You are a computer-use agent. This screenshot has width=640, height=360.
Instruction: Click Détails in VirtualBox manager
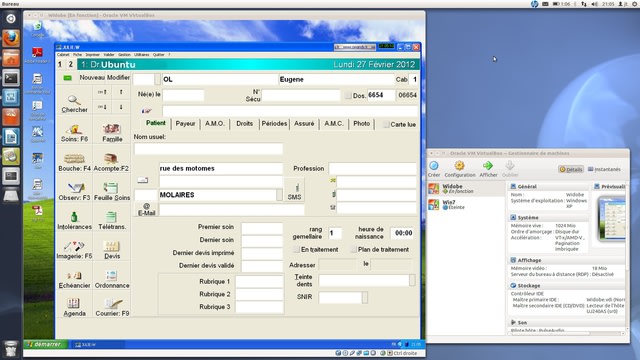571,169
